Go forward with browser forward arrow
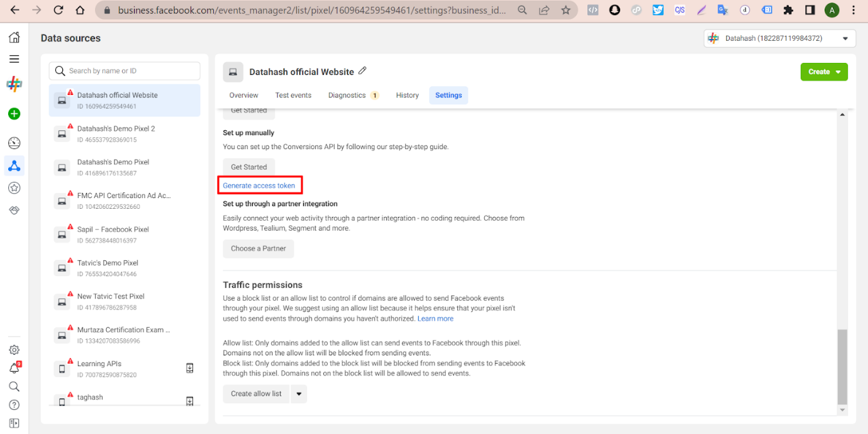 point(36,10)
